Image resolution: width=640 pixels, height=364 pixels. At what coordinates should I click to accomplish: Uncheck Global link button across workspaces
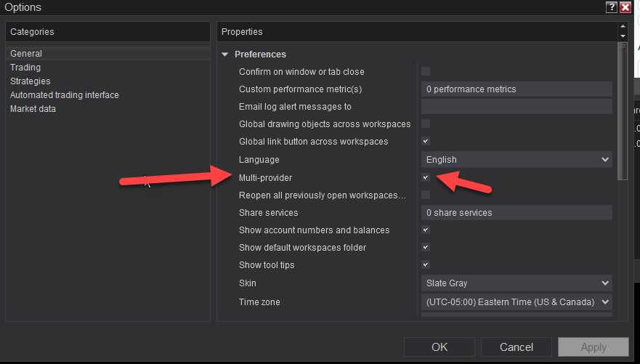[426, 141]
